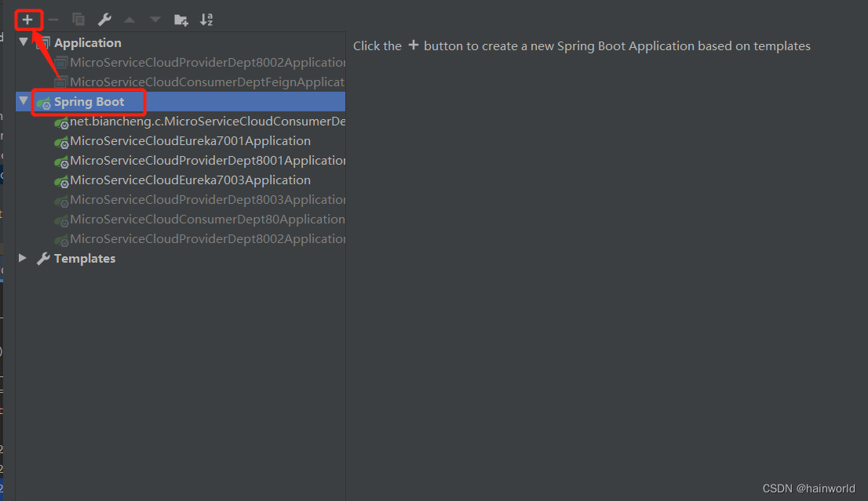
Task: Select the Application group label
Action: coord(87,42)
